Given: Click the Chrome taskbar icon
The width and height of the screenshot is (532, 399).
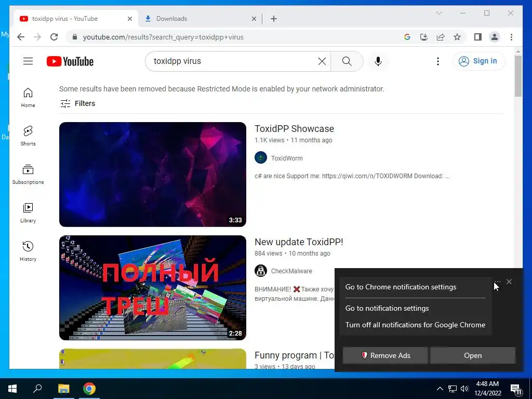Looking at the screenshot, I should point(89,389).
